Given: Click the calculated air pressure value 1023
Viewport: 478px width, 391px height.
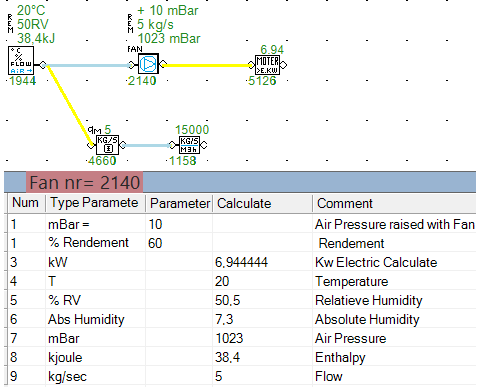Looking at the screenshot, I should (229, 338).
